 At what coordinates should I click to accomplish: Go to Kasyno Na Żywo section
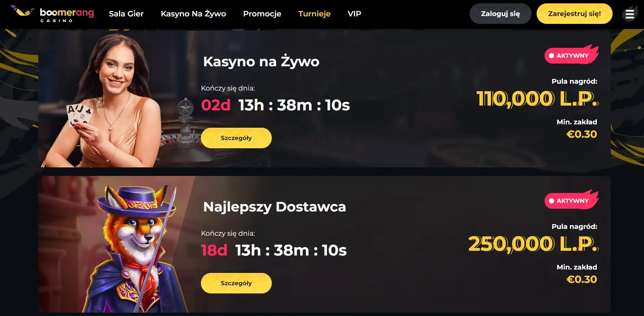point(193,14)
